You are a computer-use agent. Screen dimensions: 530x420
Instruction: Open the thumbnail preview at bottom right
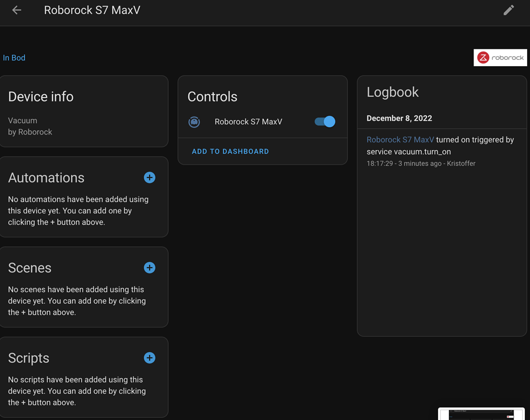[482, 414]
